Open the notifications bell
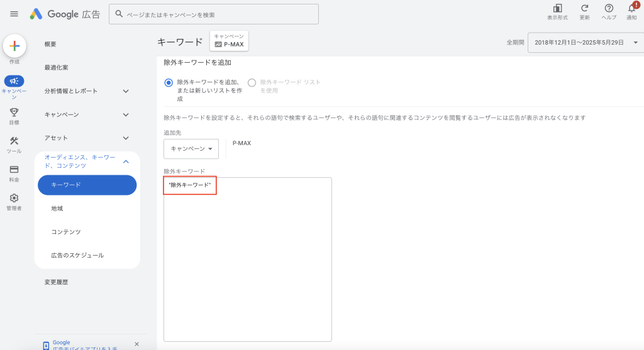The width and height of the screenshot is (644, 350). click(x=631, y=8)
